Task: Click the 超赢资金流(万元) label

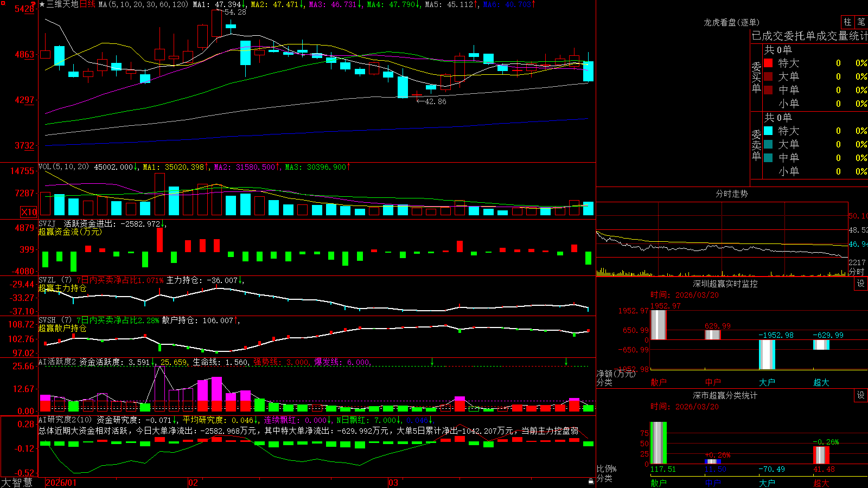Action: (x=70, y=232)
